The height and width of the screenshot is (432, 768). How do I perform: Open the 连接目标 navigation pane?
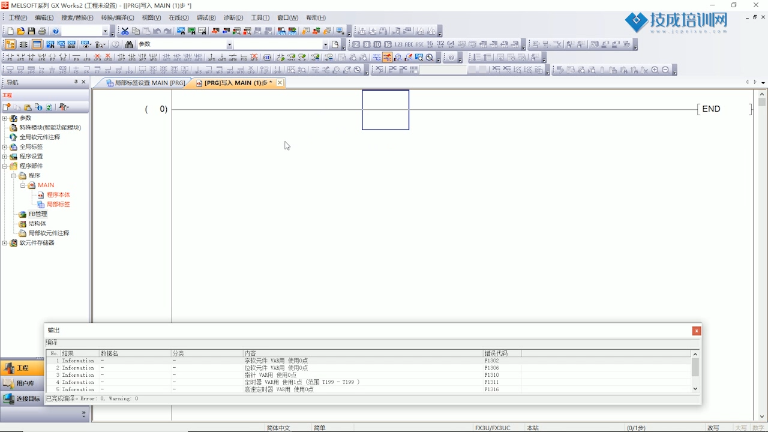click(22, 398)
